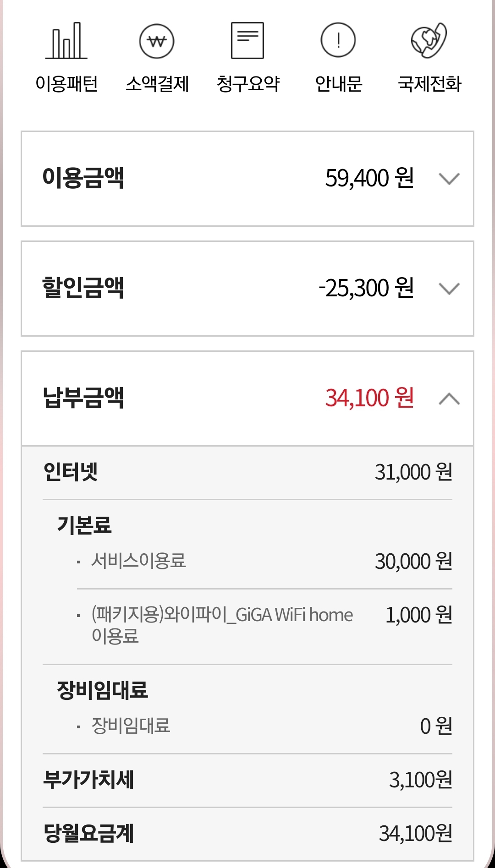Screen dimensions: 495x868
Task: Tap the 납부금액 section title
Action: (83, 398)
